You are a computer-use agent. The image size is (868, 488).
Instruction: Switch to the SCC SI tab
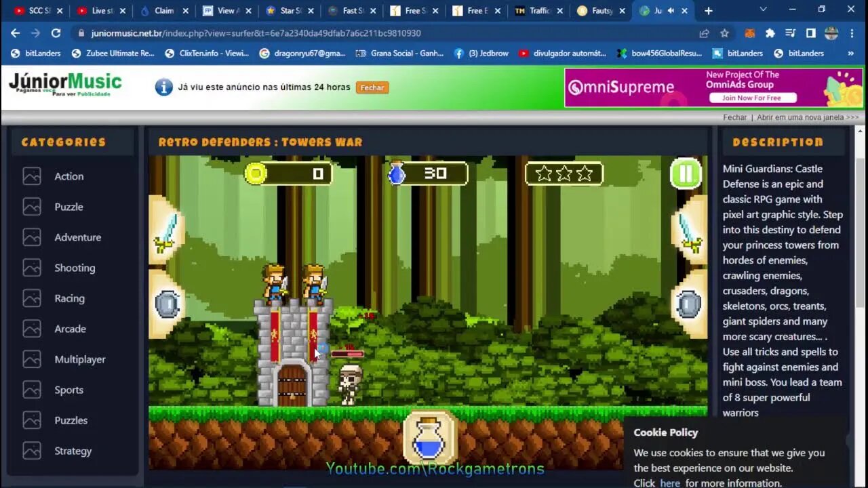tap(38, 11)
